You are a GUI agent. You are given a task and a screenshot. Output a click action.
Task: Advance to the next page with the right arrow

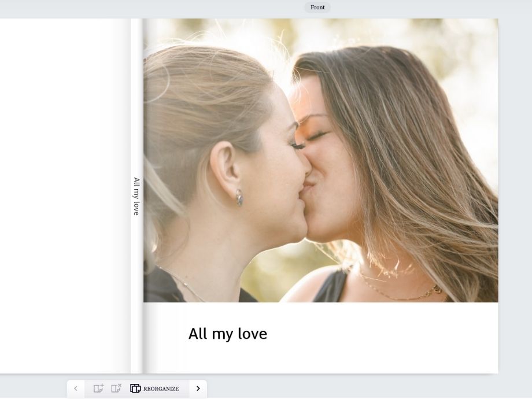[x=198, y=389]
